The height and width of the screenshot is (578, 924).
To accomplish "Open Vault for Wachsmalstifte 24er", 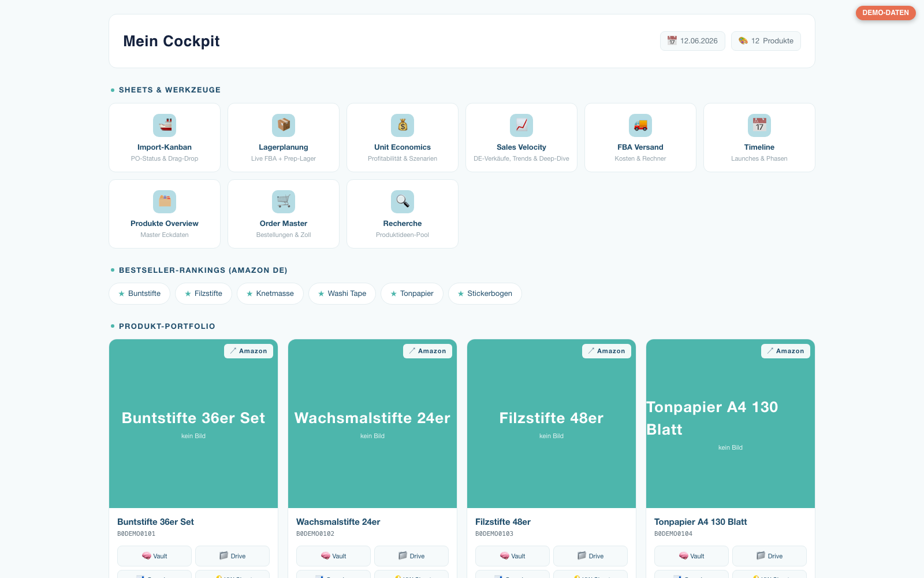I will (x=333, y=556).
